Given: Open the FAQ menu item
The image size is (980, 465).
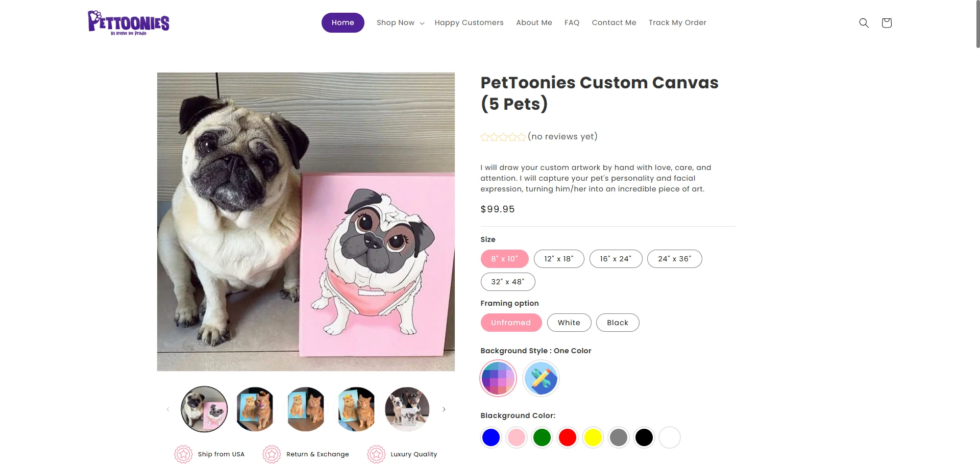Looking at the screenshot, I should click(572, 22).
